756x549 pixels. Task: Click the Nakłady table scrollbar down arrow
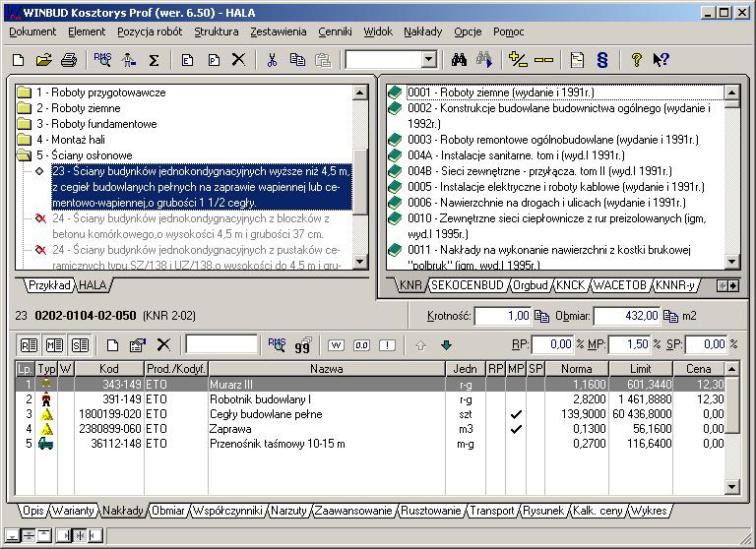click(x=732, y=487)
